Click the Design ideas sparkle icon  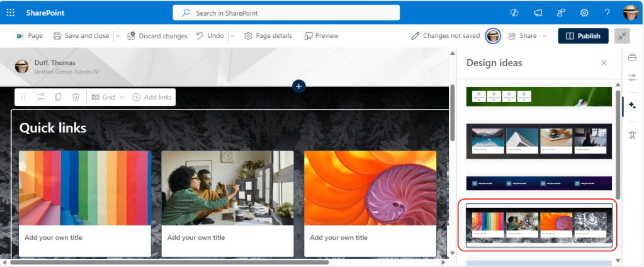(x=632, y=105)
